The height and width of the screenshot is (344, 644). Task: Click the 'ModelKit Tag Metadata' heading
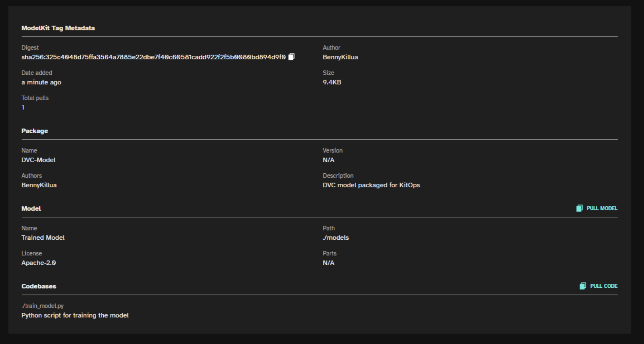[58, 28]
